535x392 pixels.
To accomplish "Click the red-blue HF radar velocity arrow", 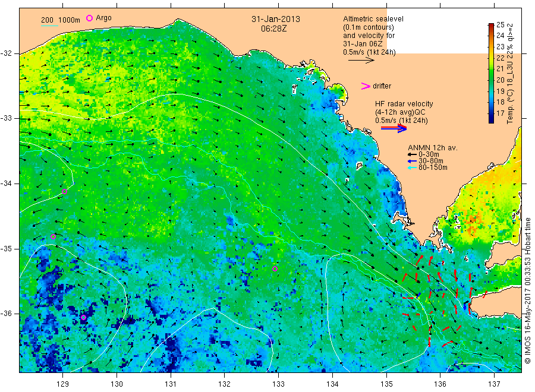I will (394, 128).
